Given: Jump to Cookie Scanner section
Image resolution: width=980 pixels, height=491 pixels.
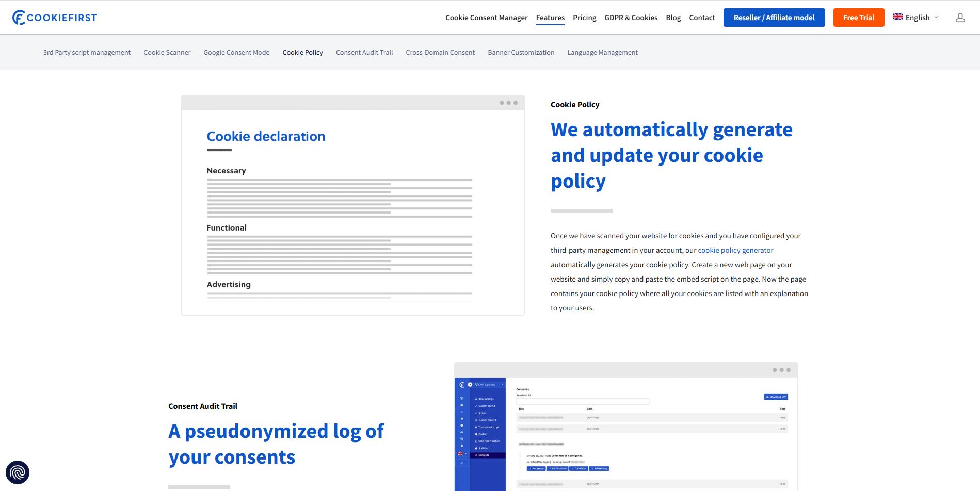Looking at the screenshot, I should [x=167, y=53].
